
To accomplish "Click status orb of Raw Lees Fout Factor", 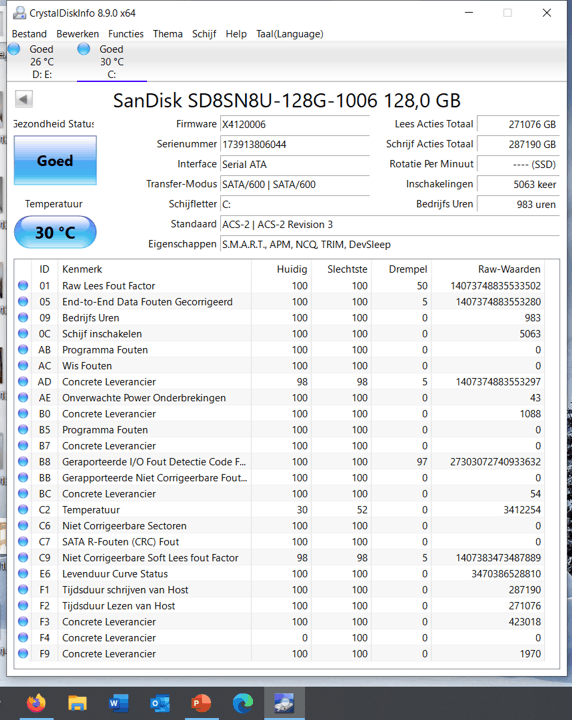I will pyautogui.click(x=23, y=286).
